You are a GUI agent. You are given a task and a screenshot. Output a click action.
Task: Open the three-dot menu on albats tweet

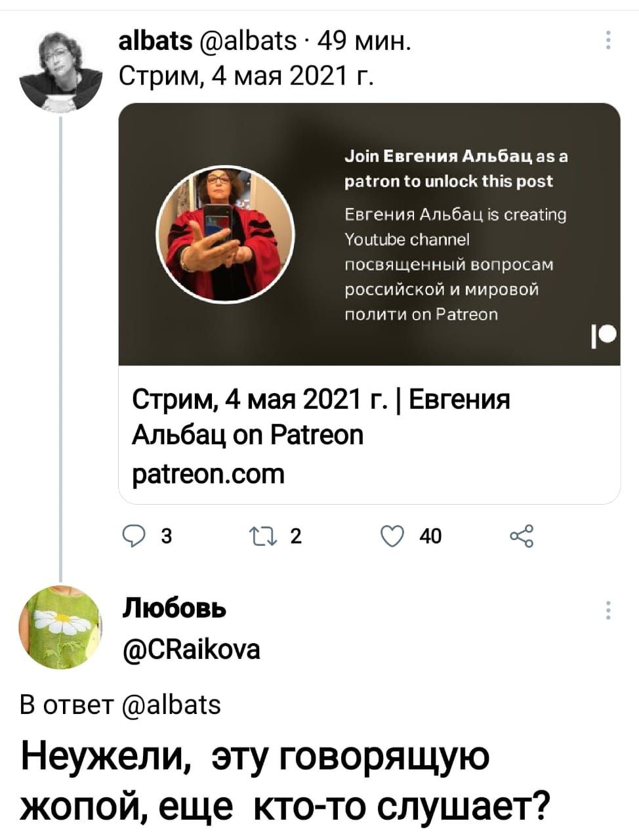pyautogui.click(x=608, y=41)
